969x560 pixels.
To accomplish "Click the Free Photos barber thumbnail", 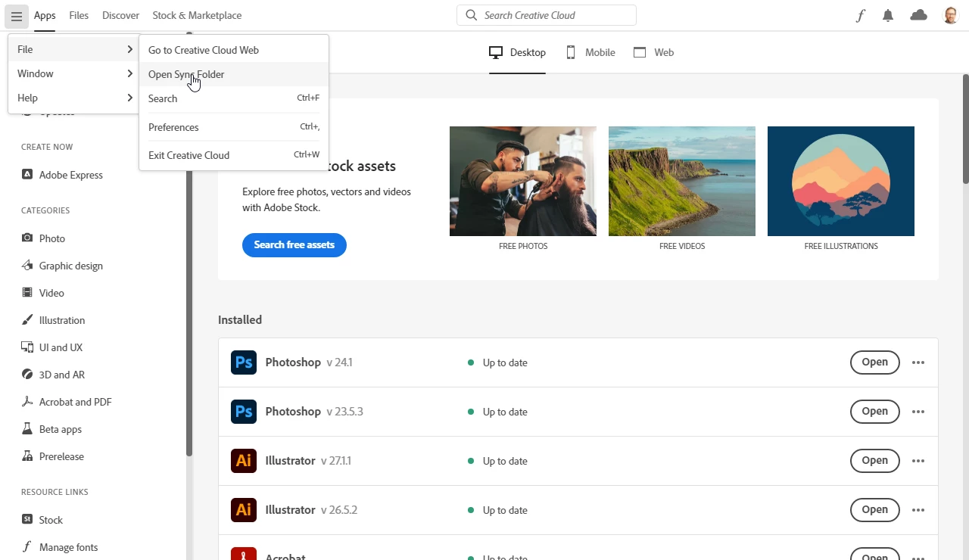I will 523,181.
